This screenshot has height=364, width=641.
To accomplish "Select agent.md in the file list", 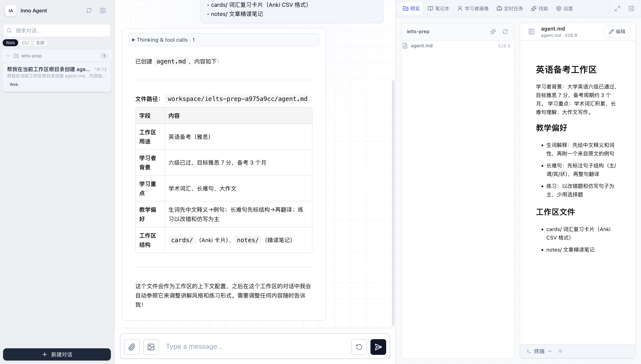I will pyautogui.click(x=458, y=46).
